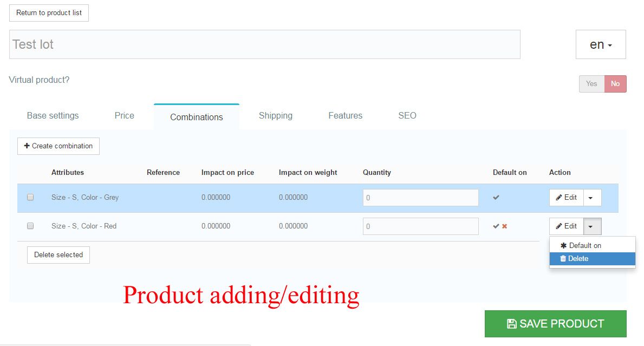Check the Size S Color Red checkbox
The image size is (644, 346).
tap(30, 226)
